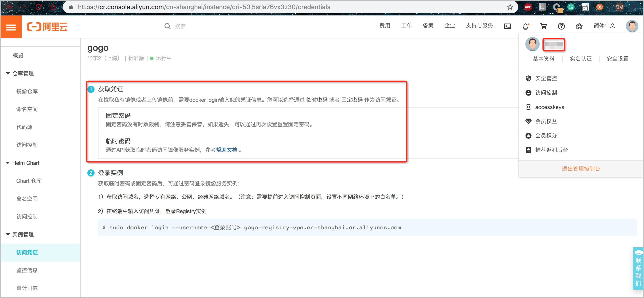Open Chart 仓库 in the sidebar
The height and width of the screenshot is (298, 644).
[29, 181]
